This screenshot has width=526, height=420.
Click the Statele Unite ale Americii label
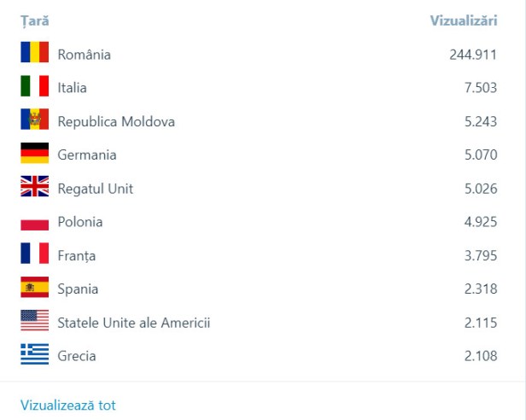point(133,323)
